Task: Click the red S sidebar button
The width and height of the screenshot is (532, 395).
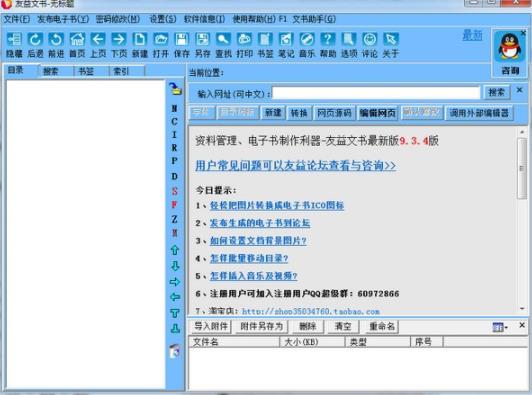Action: pyautogui.click(x=174, y=191)
